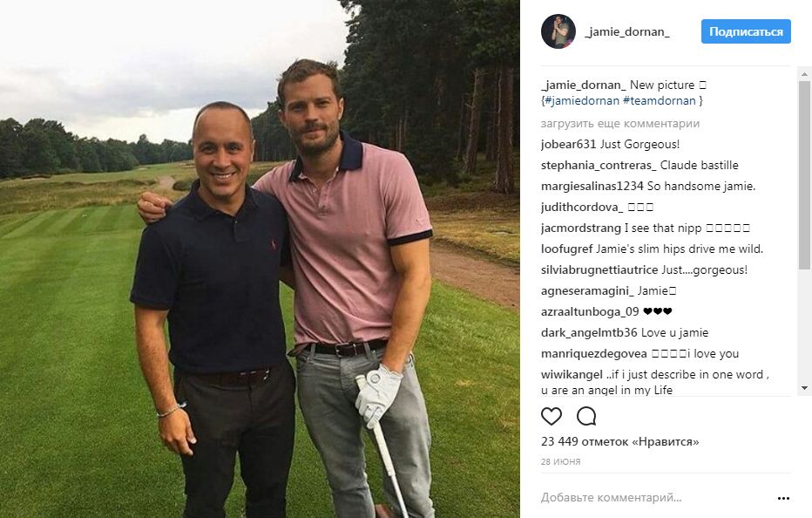This screenshot has height=518, width=812.
Task: Click the scrollbar down arrow in comments
Action: 804,388
